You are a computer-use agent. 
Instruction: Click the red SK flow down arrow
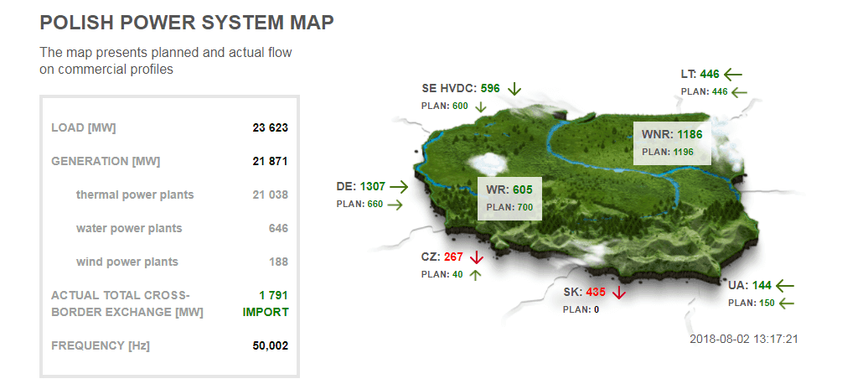tap(619, 292)
